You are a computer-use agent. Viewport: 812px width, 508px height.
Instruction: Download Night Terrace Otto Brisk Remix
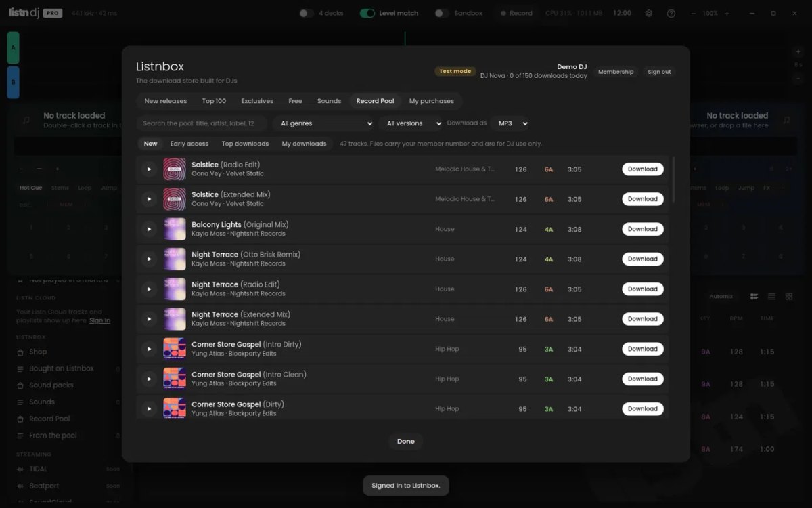pyautogui.click(x=643, y=259)
